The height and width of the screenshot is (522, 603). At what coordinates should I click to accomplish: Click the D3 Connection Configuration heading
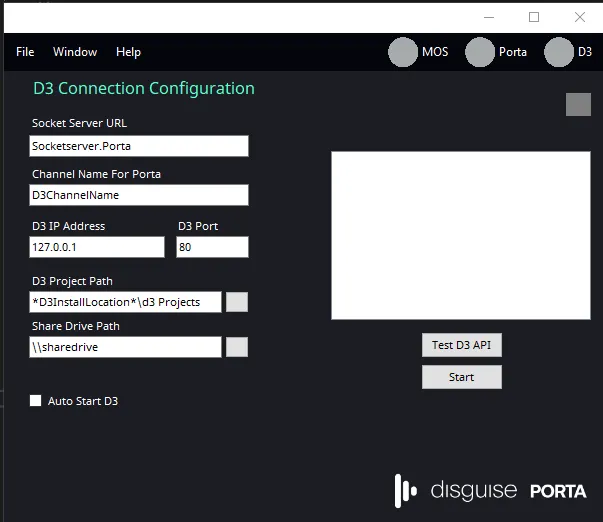pyautogui.click(x=144, y=88)
